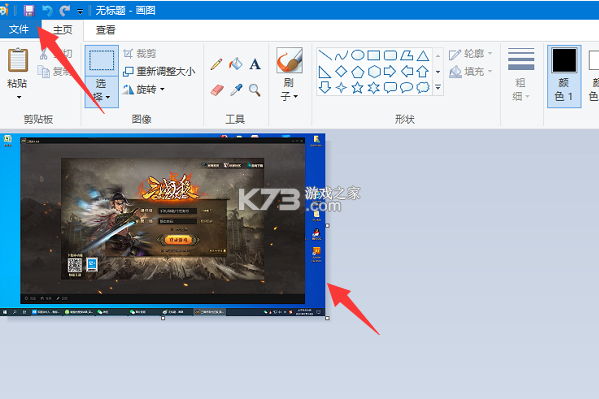Select the oval callout shape
599x399 pixels.
point(406,88)
